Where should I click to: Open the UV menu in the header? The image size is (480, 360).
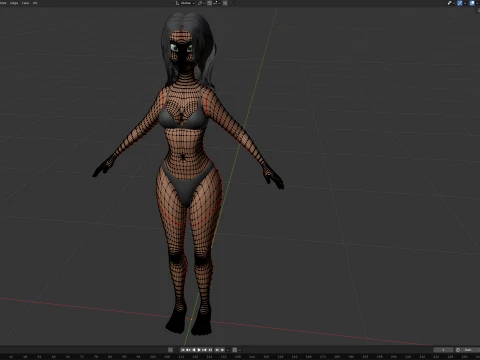tap(35, 3)
